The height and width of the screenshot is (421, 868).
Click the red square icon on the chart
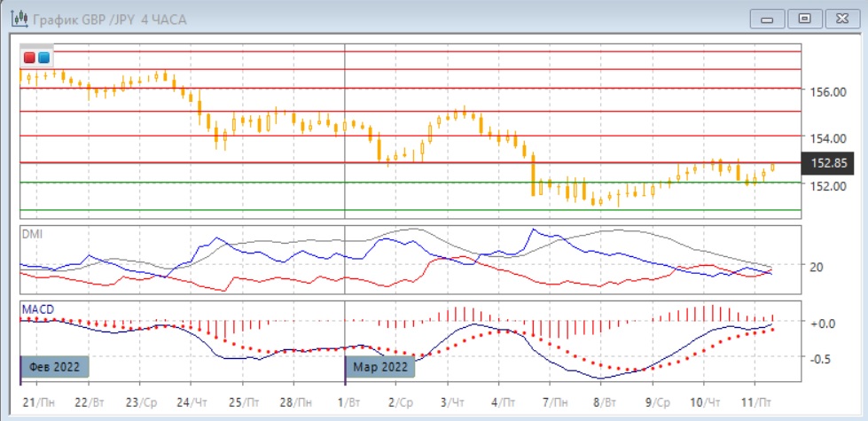(29, 58)
